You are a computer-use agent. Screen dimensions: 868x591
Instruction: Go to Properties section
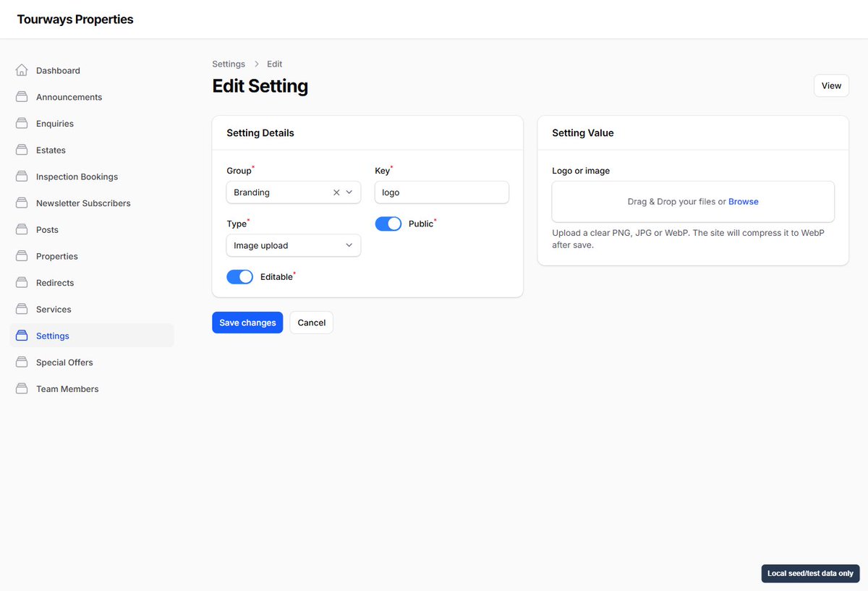click(x=92, y=256)
